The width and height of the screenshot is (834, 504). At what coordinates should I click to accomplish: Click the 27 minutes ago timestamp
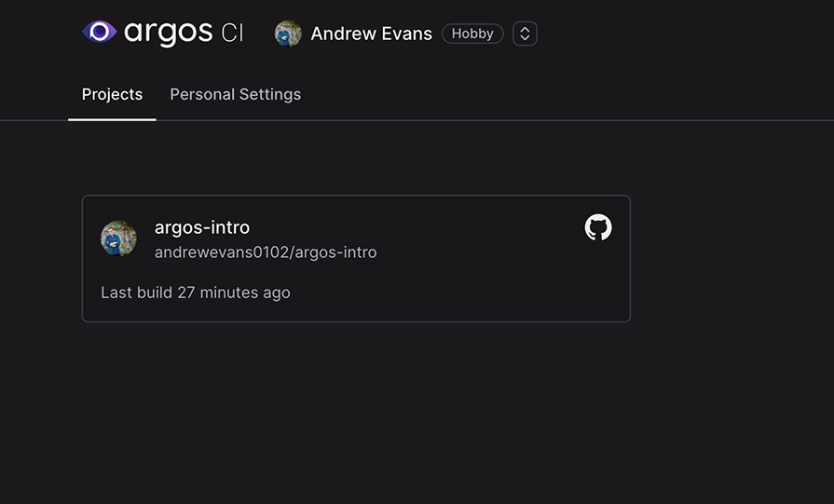[234, 293]
